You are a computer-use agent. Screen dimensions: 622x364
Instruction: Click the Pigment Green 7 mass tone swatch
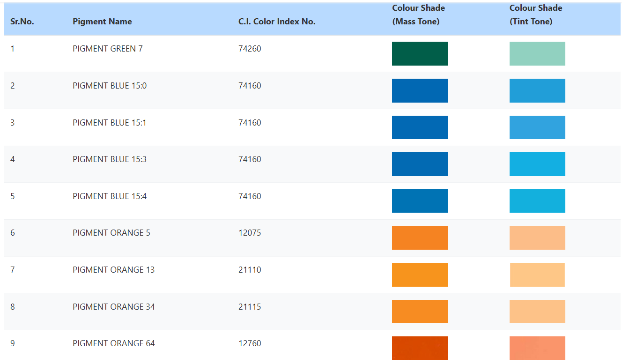pyautogui.click(x=420, y=53)
